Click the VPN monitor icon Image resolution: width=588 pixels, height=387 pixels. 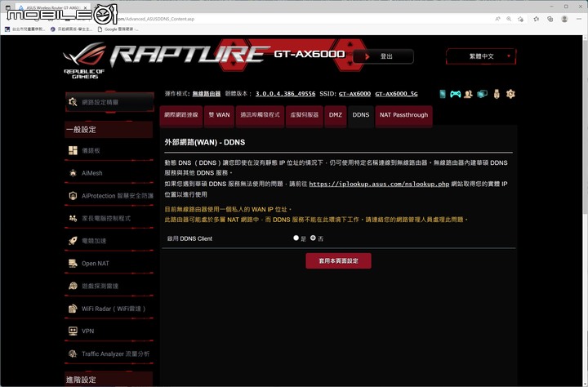(73, 331)
